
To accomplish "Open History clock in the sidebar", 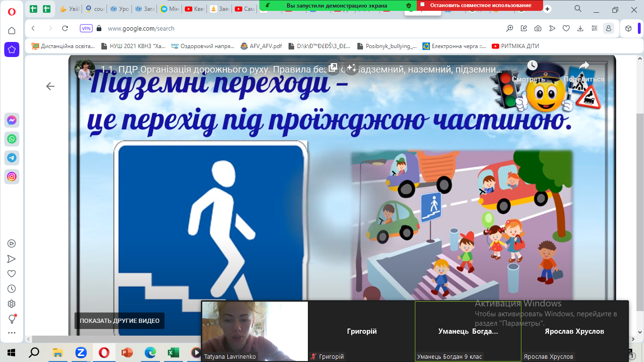I will click(x=12, y=289).
